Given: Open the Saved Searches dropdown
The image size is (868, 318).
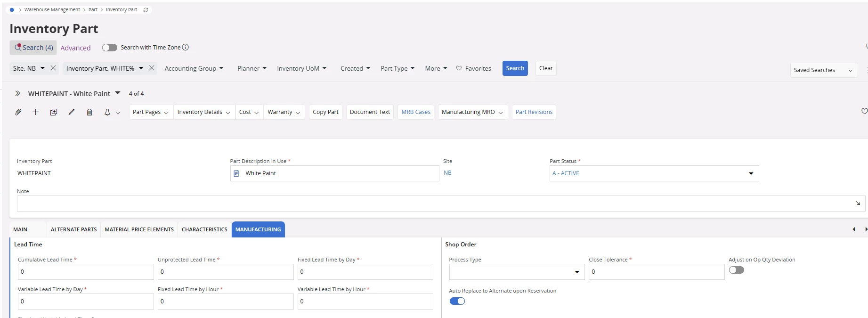Looking at the screenshot, I should coord(823,70).
